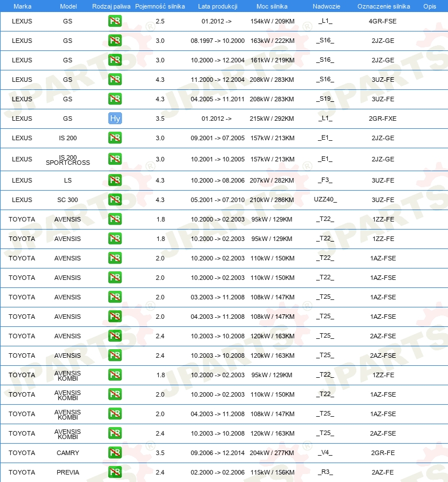Click the production dates 02.2000 -> 02.2006
Screen dimensions: 448x482
tap(218, 472)
